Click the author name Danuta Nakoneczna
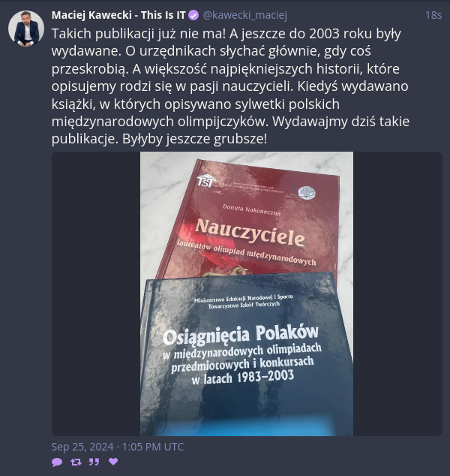 coord(252,210)
